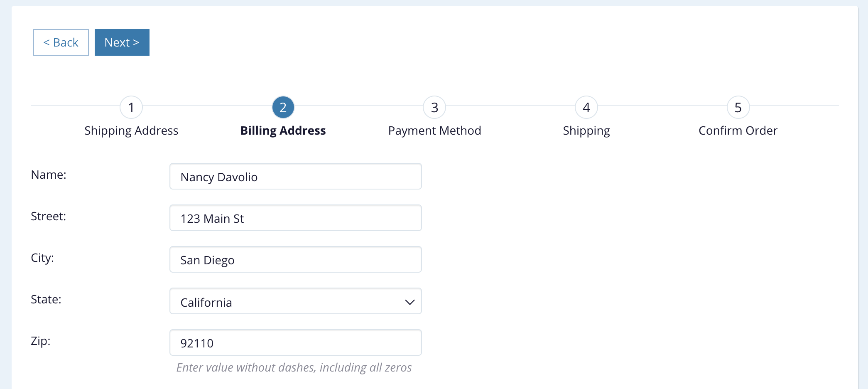Focus the Name field with Nancy Davolio
The width and height of the screenshot is (868, 389).
tap(295, 177)
